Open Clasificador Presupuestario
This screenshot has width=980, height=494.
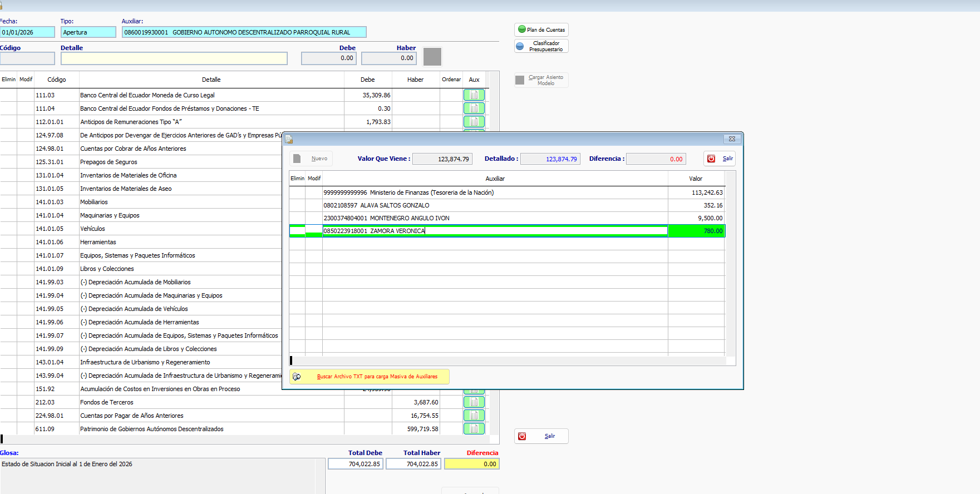[x=541, y=46]
